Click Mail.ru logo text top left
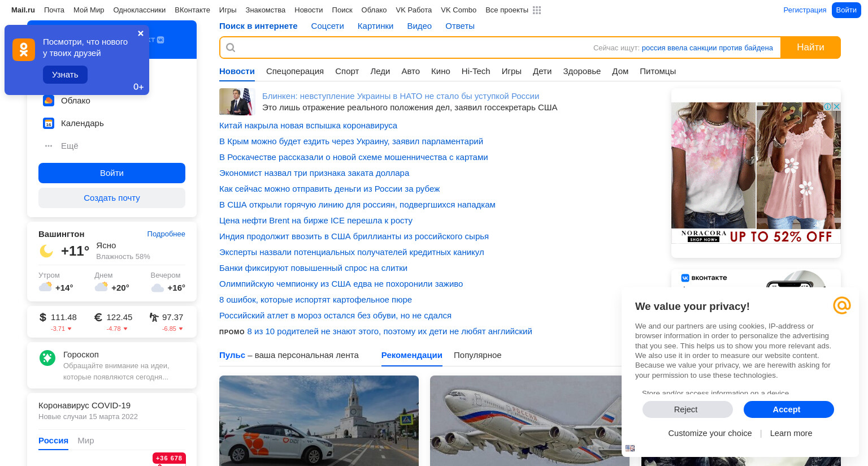The height and width of the screenshot is (466, 868). (x=23, y=10)
